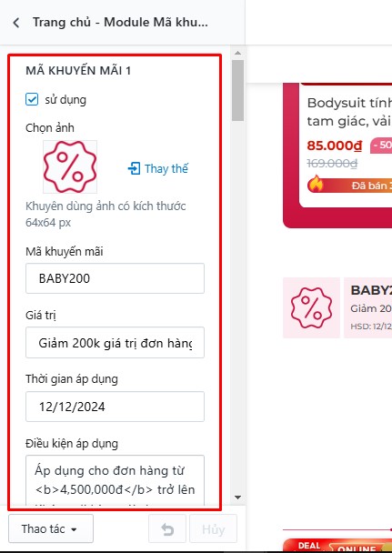Click the flame icon on the sold bar
Screen dimensions: 392x553
316,184
